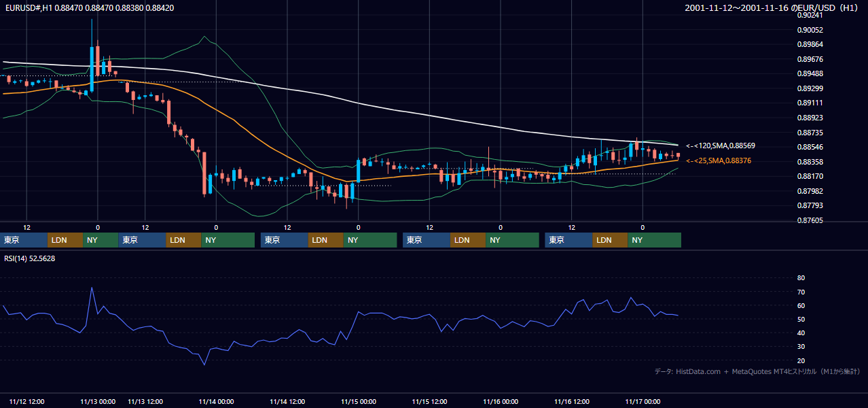Click RSI scale level 70
The width and height of the screenshot is (868, 408).
(801, 292)
